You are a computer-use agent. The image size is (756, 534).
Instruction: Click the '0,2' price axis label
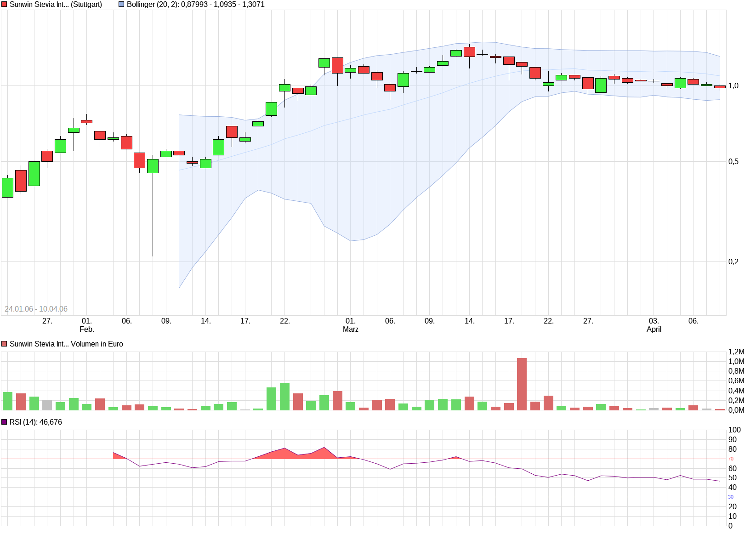click(x=733, y=262)
